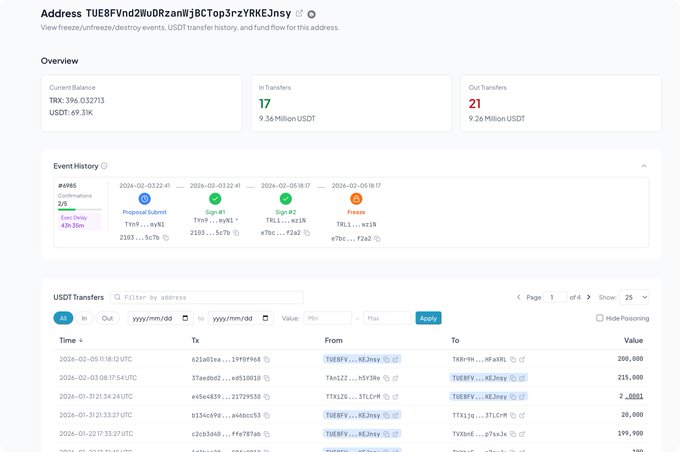Copy transaction hash 621a01ea...19f0f968
This screenshot has width=680, height=452.
pos(267,359)
